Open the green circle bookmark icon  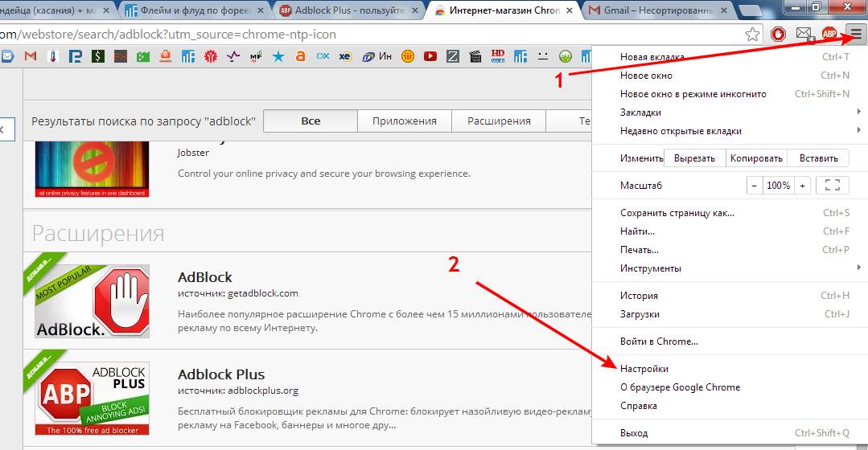tap(566, 56)
